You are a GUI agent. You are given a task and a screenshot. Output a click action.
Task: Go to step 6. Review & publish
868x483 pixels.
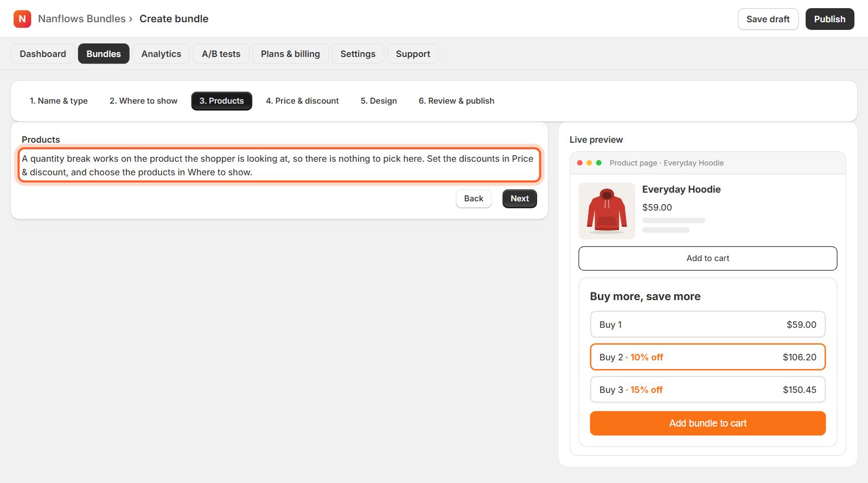coord(456,101)
